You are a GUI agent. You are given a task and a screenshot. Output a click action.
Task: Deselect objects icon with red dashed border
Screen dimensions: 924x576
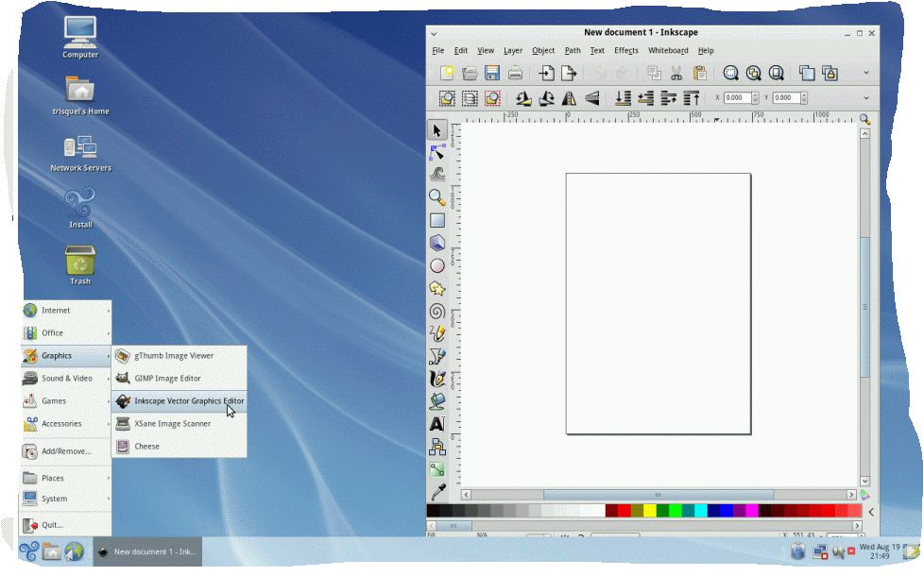[x=492, y=98]
